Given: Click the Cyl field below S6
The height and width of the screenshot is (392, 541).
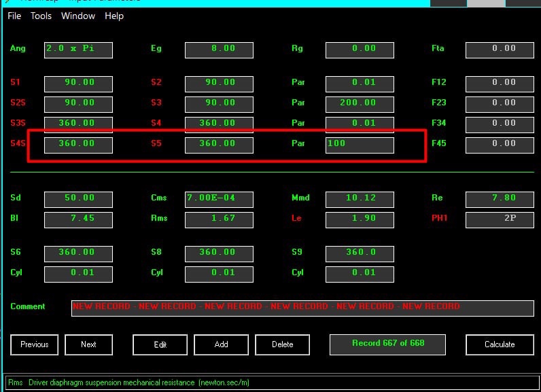Looking at the screenshot, I should [x=78, y=274].
